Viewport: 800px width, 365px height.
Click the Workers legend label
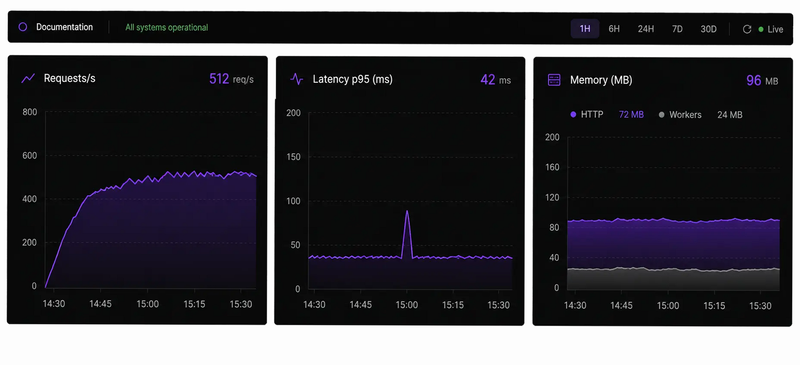tap(685, 115)
